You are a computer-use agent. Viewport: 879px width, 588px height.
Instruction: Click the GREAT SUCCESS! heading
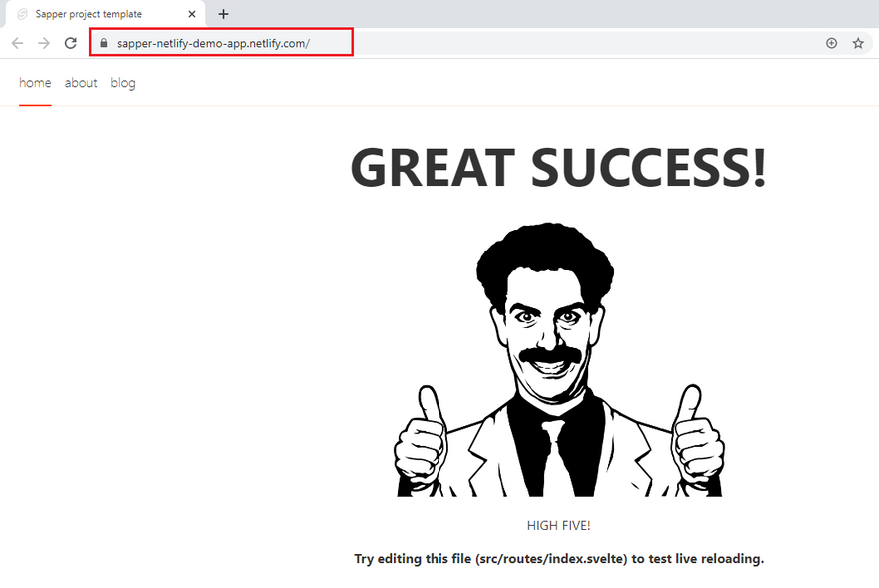(x=558, y=166)
